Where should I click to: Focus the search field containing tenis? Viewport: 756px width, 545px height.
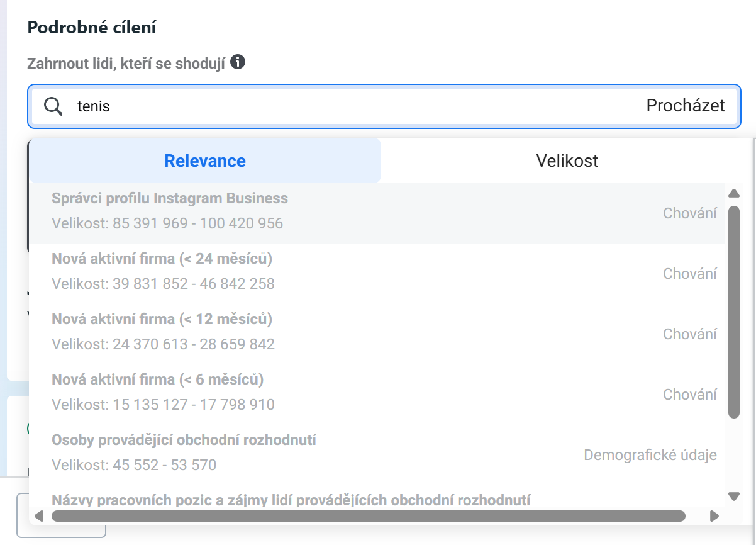tap(384, 106)
